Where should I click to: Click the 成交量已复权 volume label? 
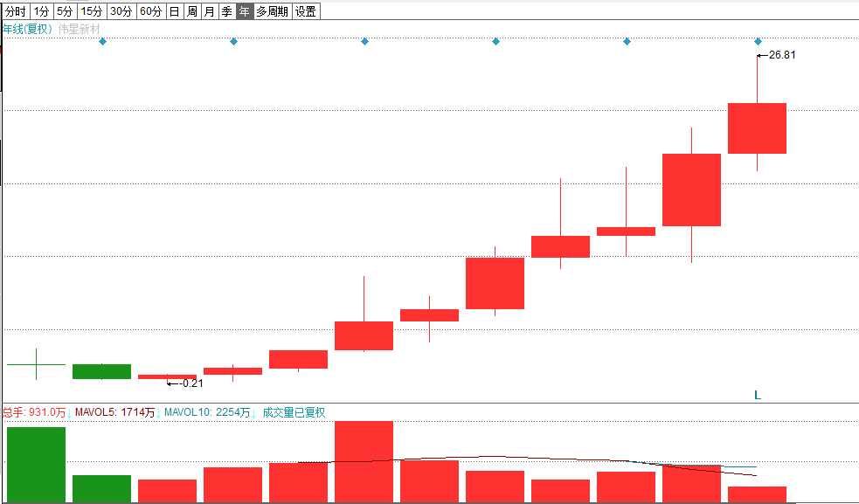(294, 412)
